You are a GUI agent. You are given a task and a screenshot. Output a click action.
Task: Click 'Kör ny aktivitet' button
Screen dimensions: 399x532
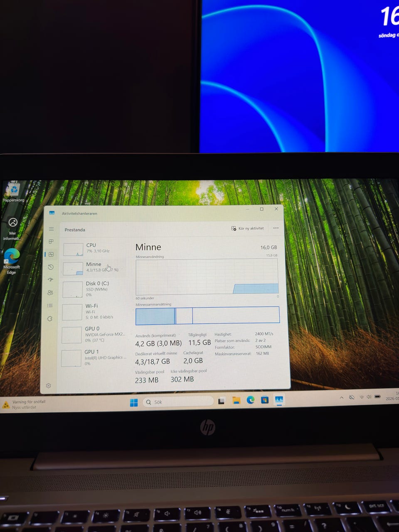[x=248, y=228]
